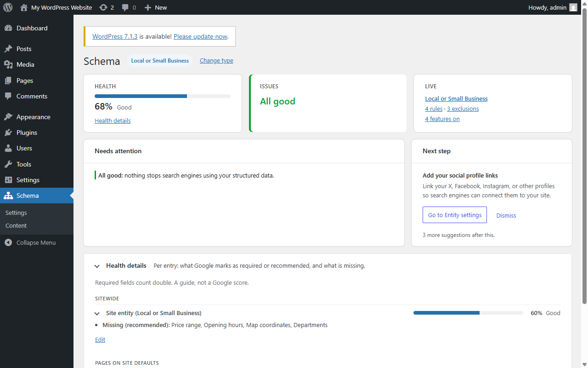The image size is (588, 368).
Task: Click the green All good issues text
Action: point(277,101)
